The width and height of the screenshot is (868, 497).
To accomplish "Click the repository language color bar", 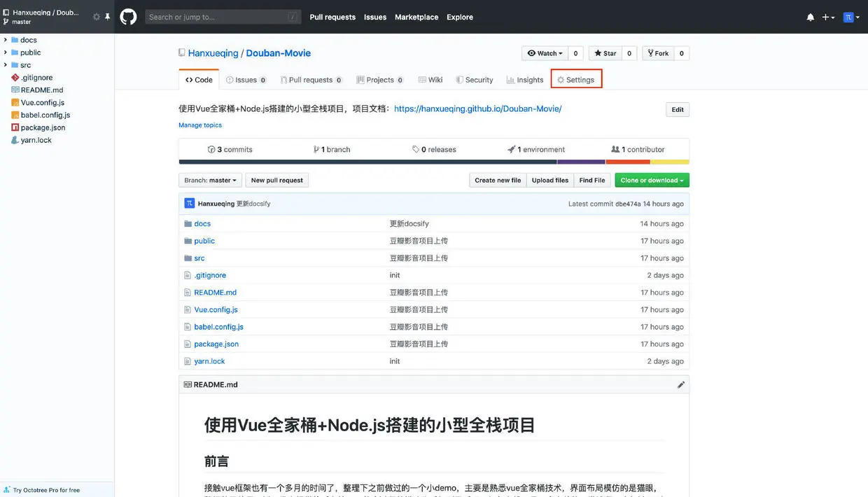I will pos(434,162).
